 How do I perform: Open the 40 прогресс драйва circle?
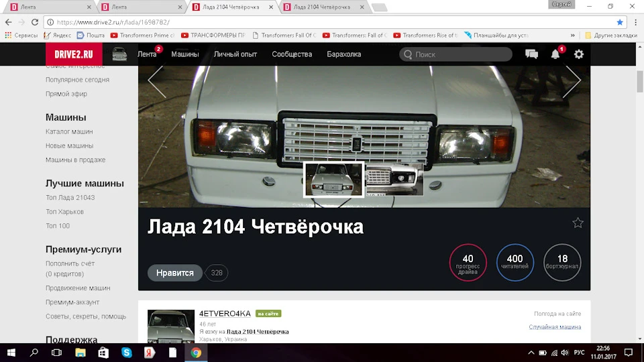[x=468, y=262]
